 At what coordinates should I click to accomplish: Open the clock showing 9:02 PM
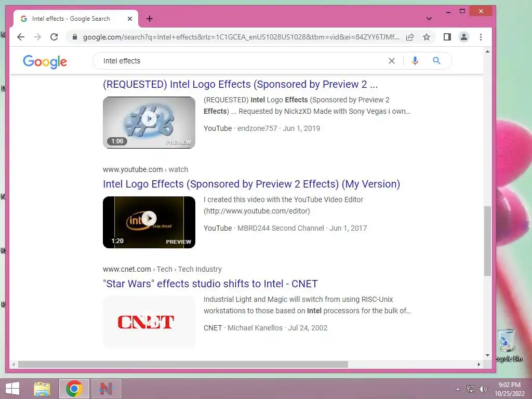point(510,389)
